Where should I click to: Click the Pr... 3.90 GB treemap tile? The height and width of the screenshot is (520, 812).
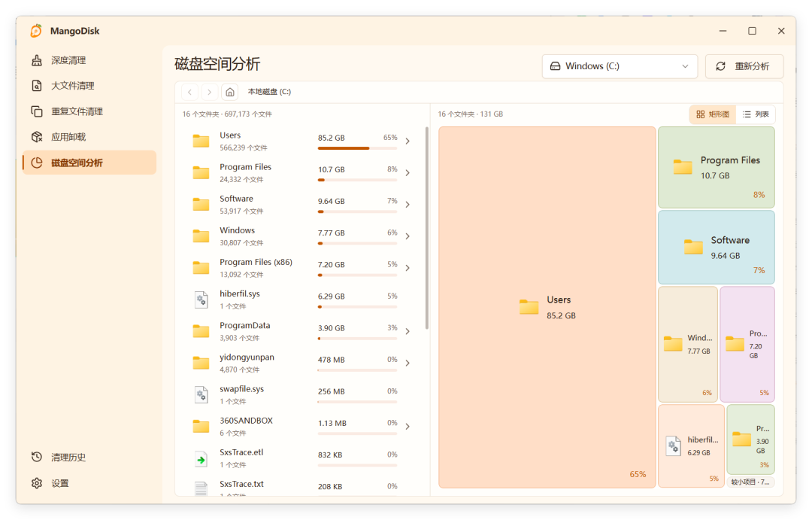(751, 439)
